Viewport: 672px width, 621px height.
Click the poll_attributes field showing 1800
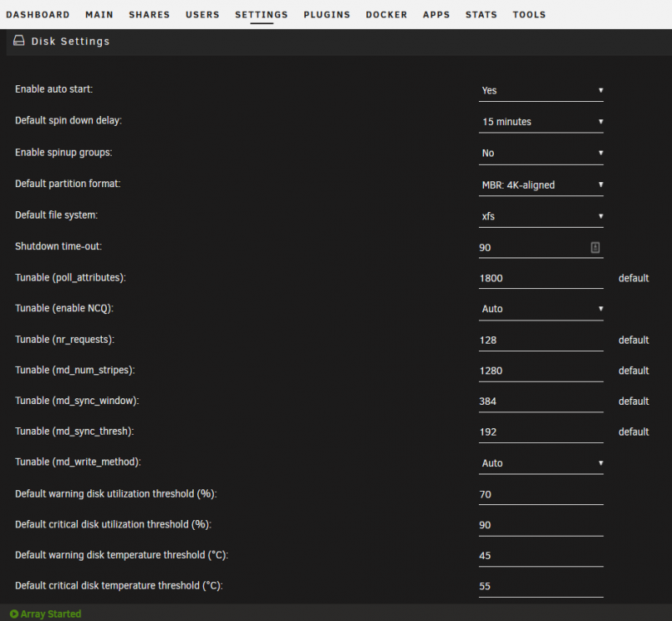(x=541, y=278)
